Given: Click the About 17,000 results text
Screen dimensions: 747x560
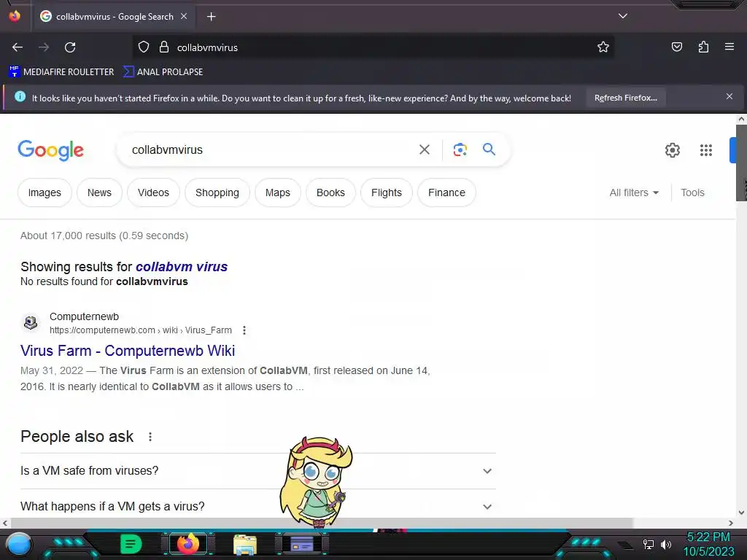Looking at the screenshot, I should tap(104, 236).
